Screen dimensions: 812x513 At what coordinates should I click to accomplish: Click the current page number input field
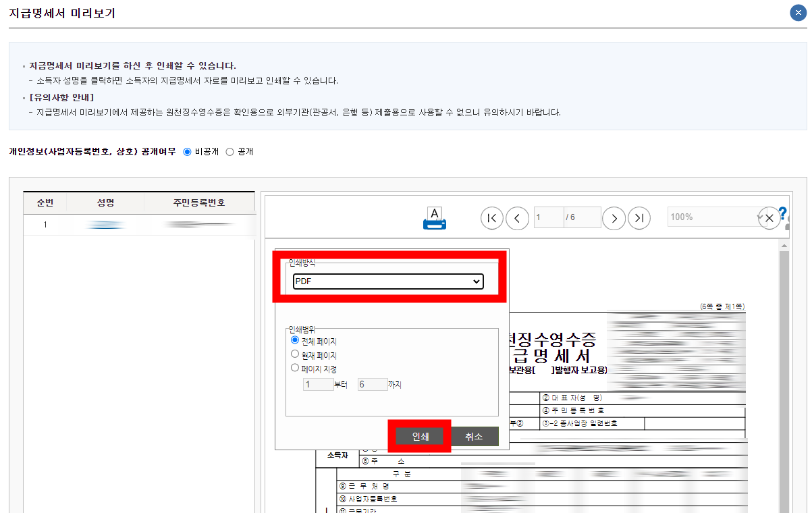[x=548, y=217]
